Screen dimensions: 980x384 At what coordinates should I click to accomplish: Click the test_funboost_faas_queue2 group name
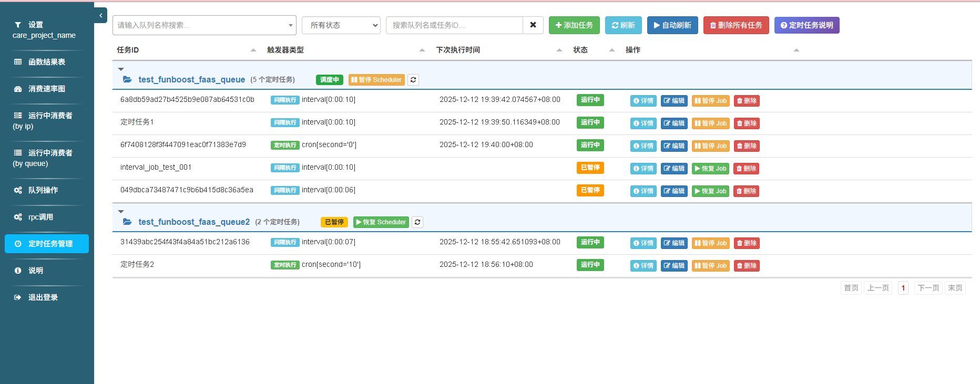click(x=194, y=222)
